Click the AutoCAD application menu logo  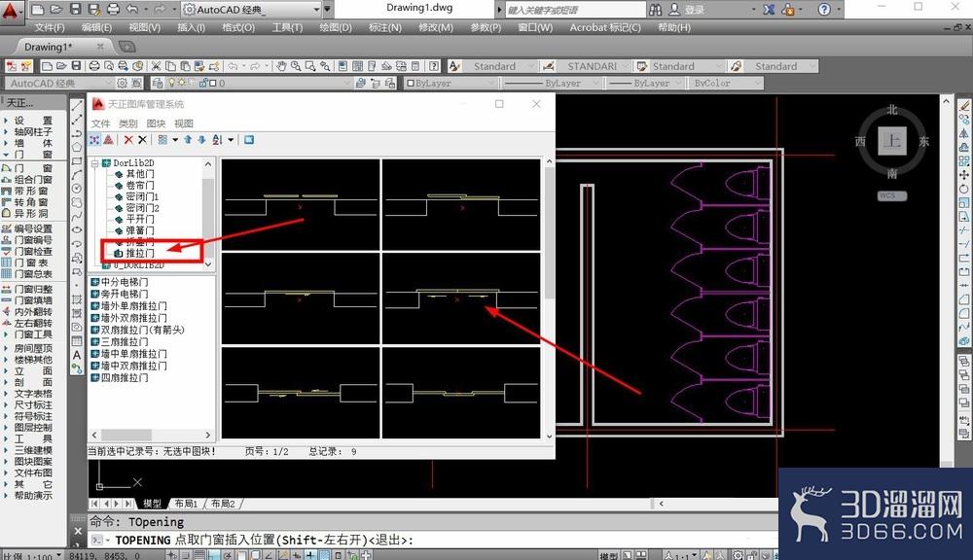[x=11, y=11]
